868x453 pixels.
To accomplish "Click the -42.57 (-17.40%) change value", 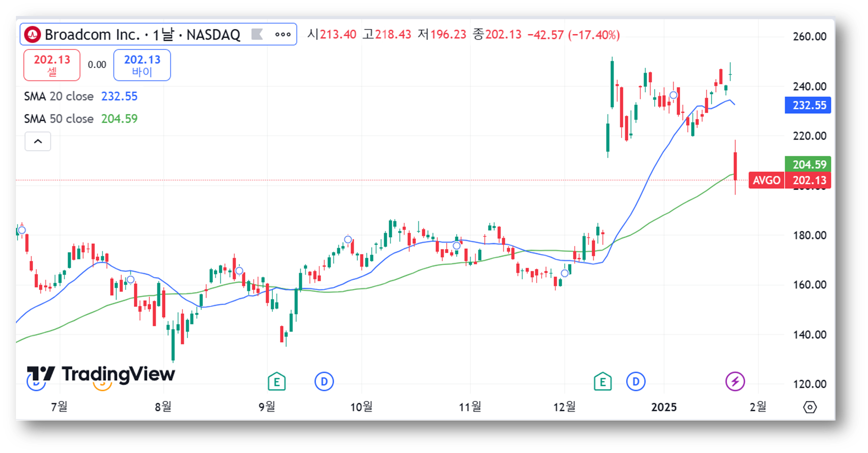I will [x=574, y=34].
